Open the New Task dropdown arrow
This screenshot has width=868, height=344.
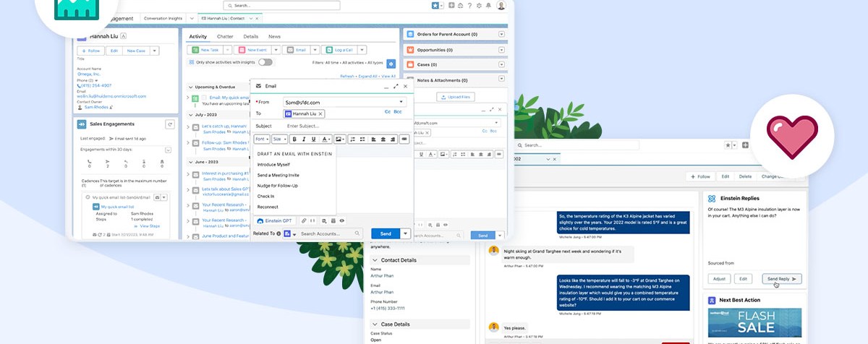[x=227, y=50]
